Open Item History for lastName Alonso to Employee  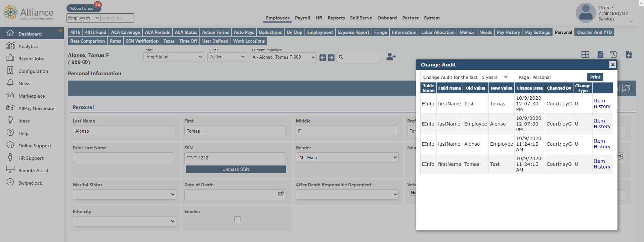coord(602,144)
